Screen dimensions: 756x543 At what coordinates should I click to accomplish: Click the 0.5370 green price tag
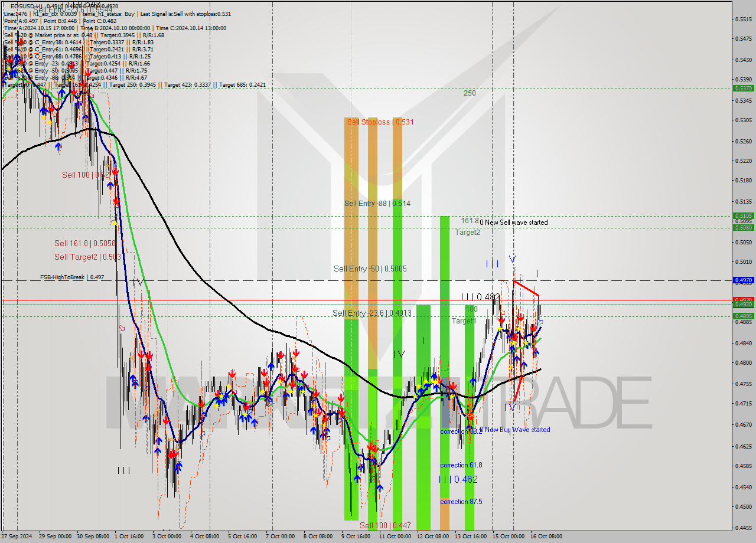click(x=743, y=88)
